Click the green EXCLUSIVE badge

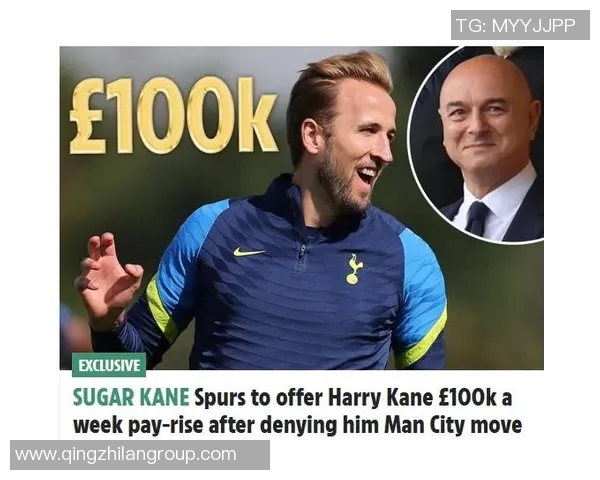[x=109, y=365]
